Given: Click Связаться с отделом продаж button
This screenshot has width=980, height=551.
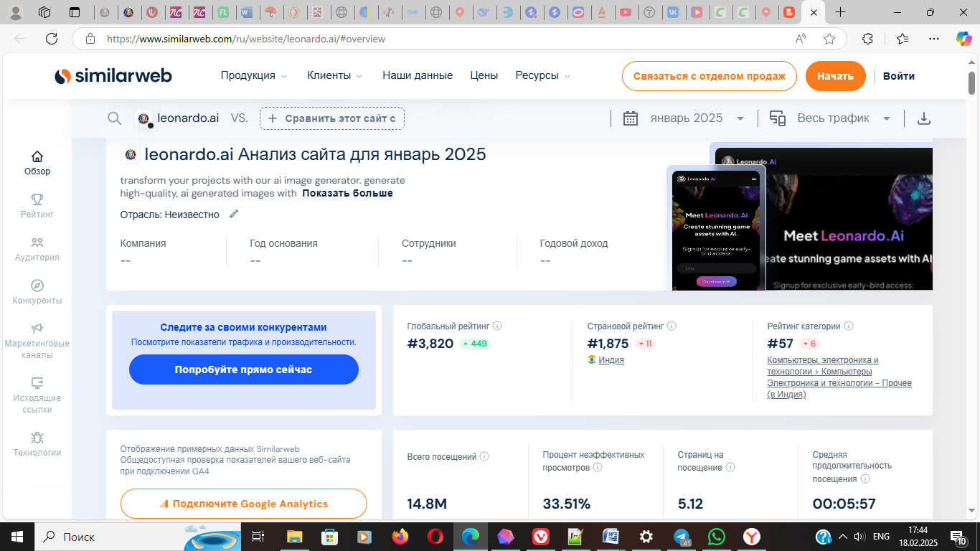Looking at the screenshot, I should tap(709, 75).
